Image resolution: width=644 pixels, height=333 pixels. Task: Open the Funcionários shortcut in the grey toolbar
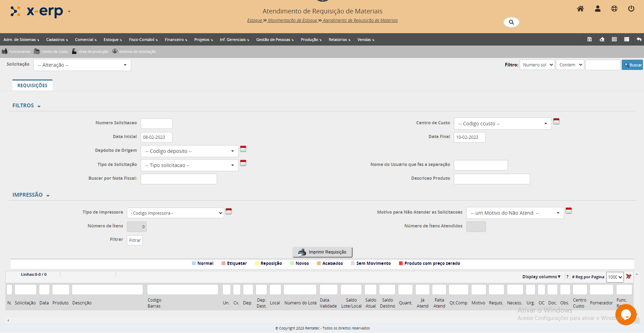pyautogui.click(x=16, y=52)
